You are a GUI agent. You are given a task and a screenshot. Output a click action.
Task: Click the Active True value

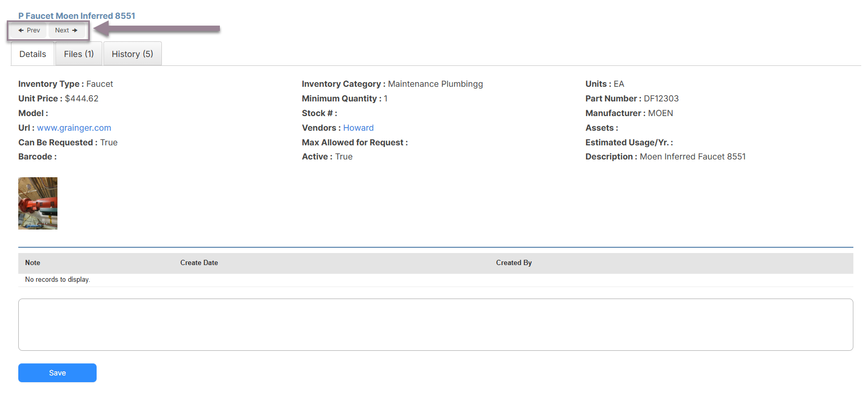344,156
